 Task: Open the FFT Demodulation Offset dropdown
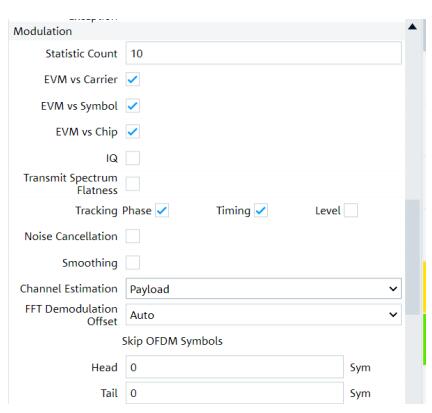263,315
